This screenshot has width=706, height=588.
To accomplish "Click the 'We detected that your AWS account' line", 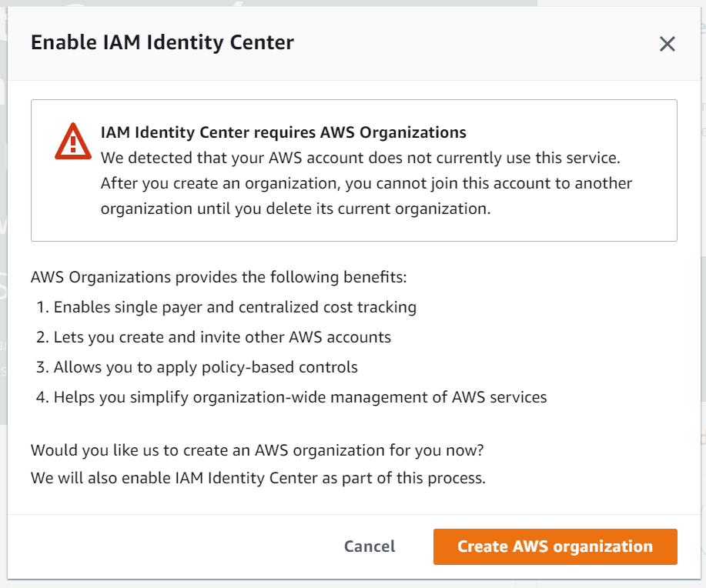I will [360, 158].
